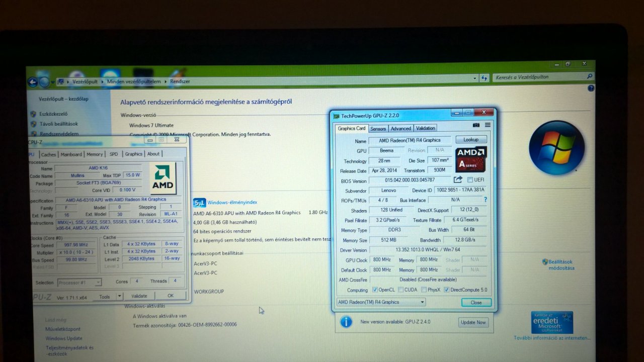Toggle the OpenCL checkbox
This screenshot has height=362, width=644.
click(375, 290)
